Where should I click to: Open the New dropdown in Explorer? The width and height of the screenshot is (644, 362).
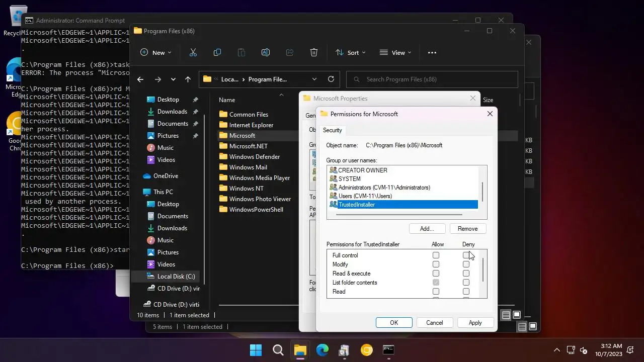pos(155,52)
